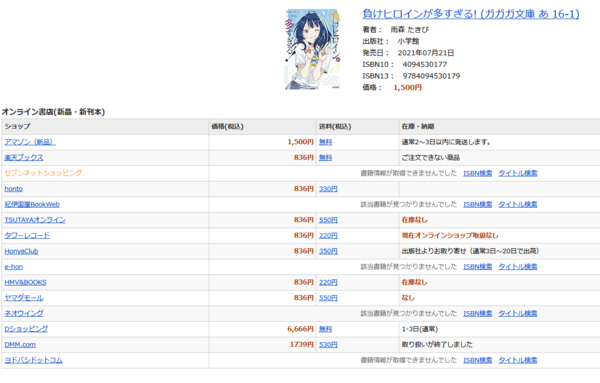
Task: Click 無料 shipping link for Dショッピング
Action: tap(326, 329)
